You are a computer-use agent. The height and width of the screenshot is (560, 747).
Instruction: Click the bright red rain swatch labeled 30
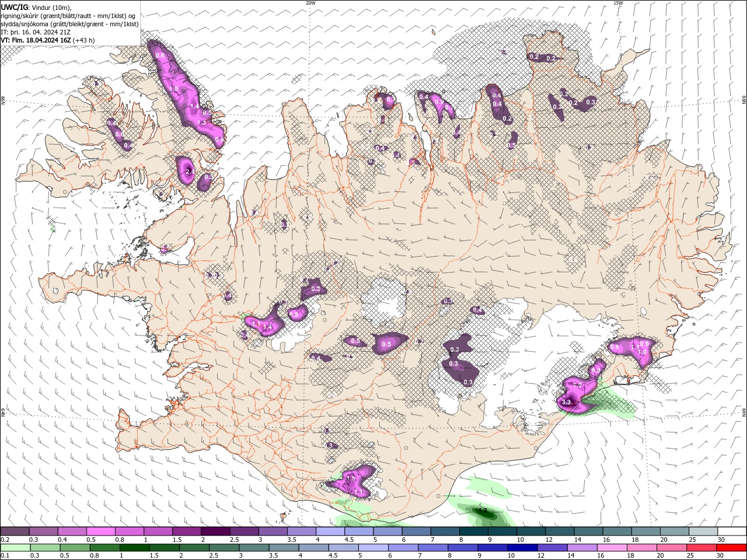pyautogui.click(x=731, y=548)
